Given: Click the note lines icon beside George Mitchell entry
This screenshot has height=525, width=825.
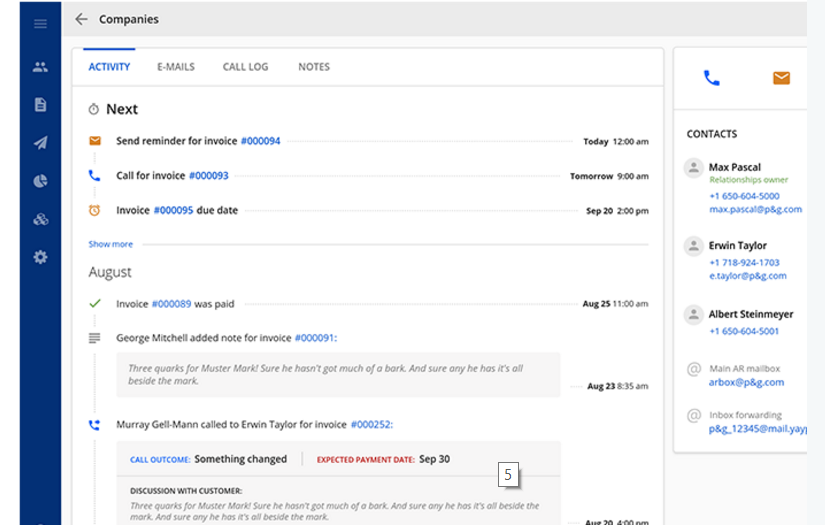Looking at the screenshot, I should click(94, 338).
